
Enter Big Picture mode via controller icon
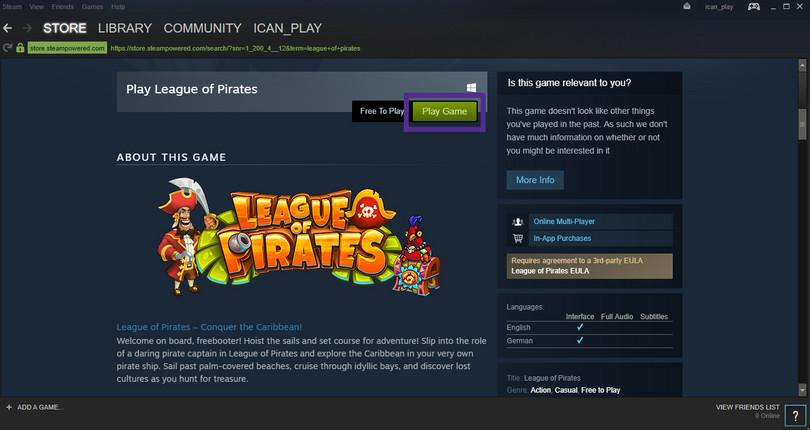click(x=754, y=7)
